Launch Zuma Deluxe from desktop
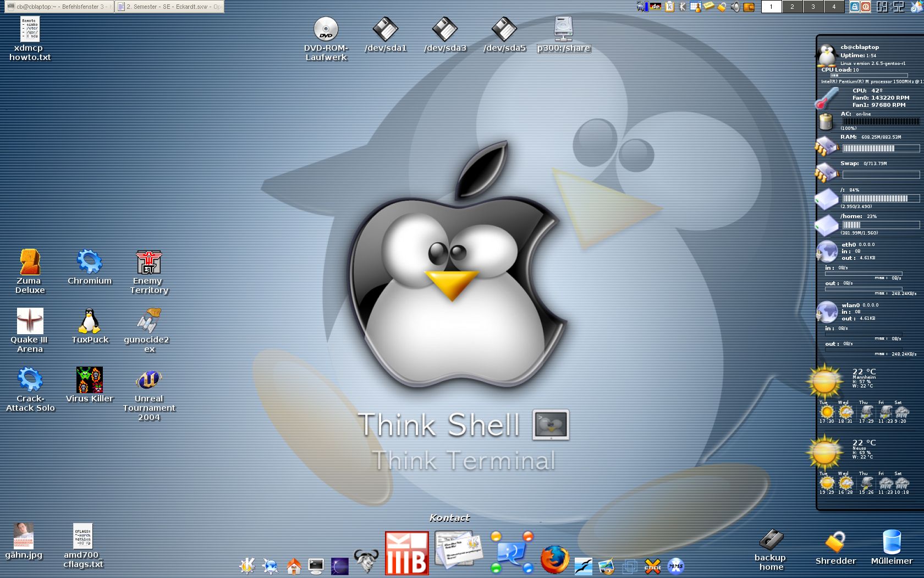The width and height of the screenshot is (924, 578). (x=30, y=271)
